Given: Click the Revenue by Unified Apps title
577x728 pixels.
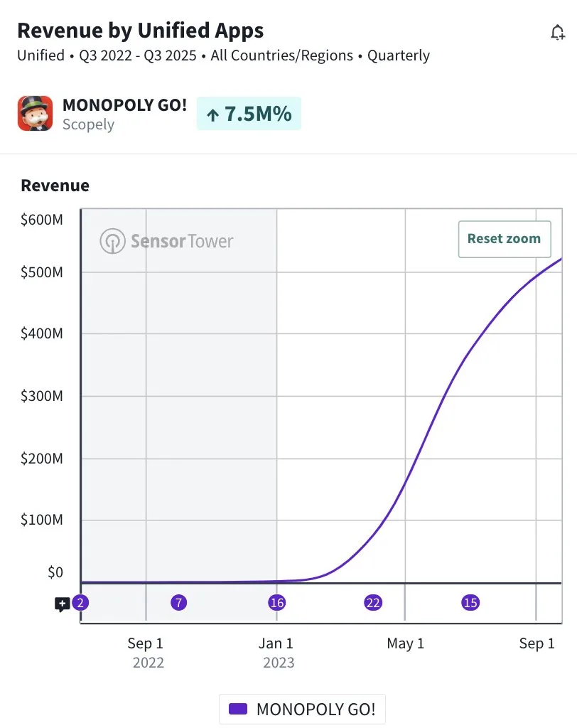Looking at the screenshot, I should pos(140,31).
